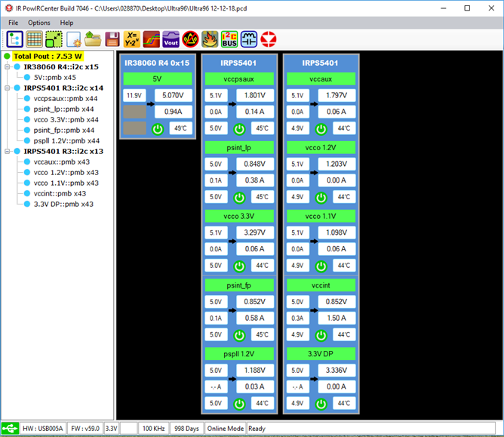Click the Online Mode status entry
Image resolution: width=504 pixels, height=437 pixels.
pos(226,428)
